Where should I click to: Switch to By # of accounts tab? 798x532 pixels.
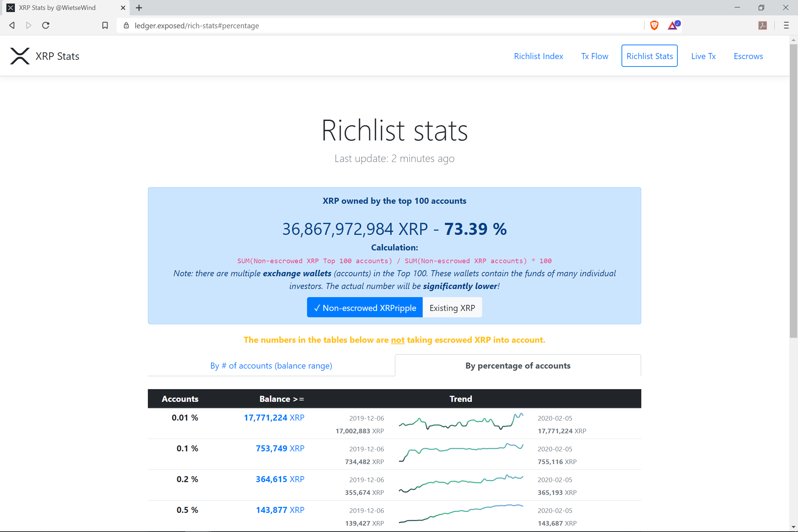point(271,365)
